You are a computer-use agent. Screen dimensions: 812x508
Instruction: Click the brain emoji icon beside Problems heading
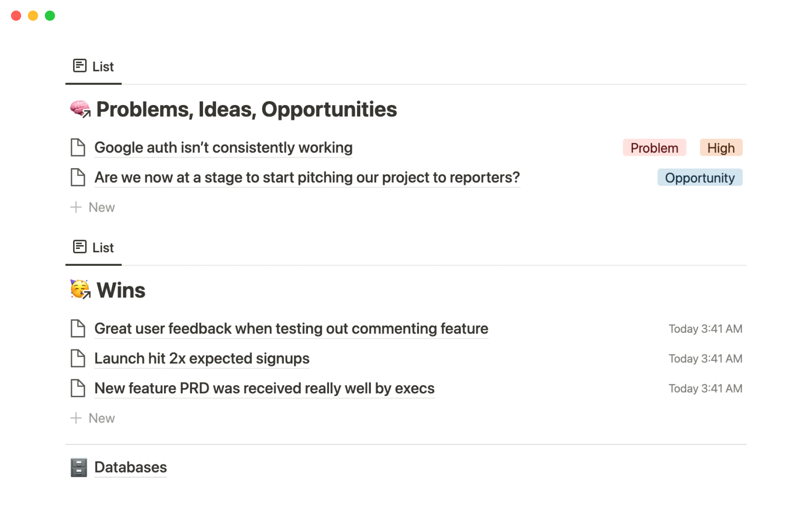(80, 109)
